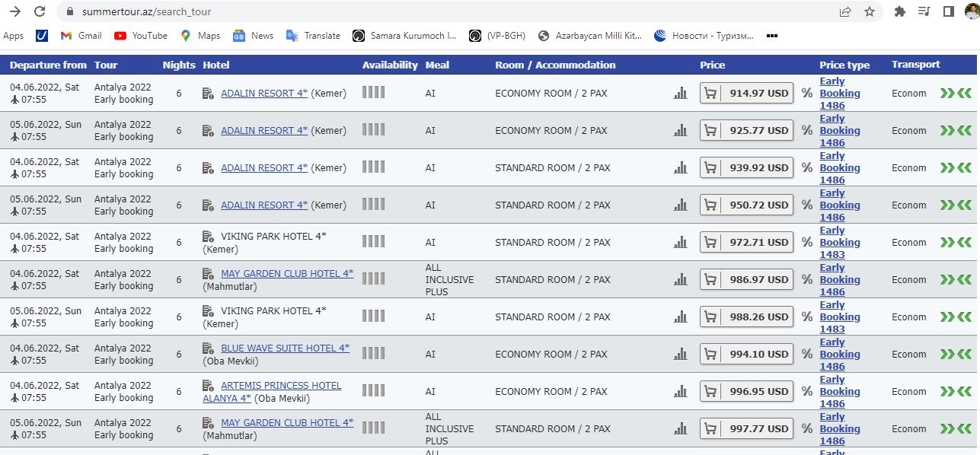
Task: Open ADALIN RESORT 4* link in 950.72 row
Action: coord(264,205)
